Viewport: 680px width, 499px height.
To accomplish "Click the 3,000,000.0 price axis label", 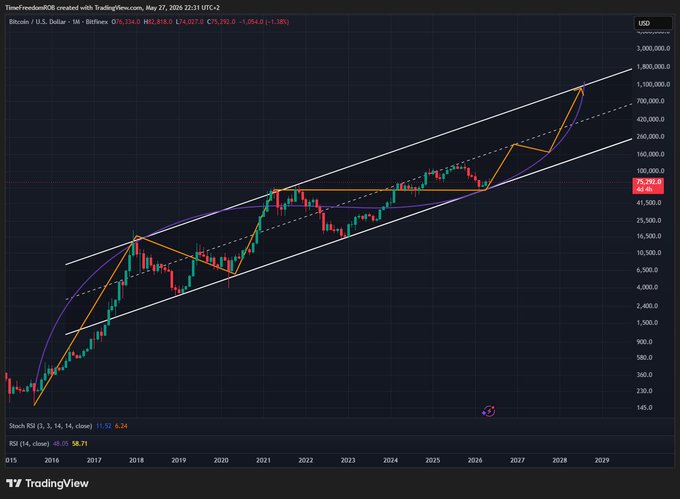I will 653,49.
